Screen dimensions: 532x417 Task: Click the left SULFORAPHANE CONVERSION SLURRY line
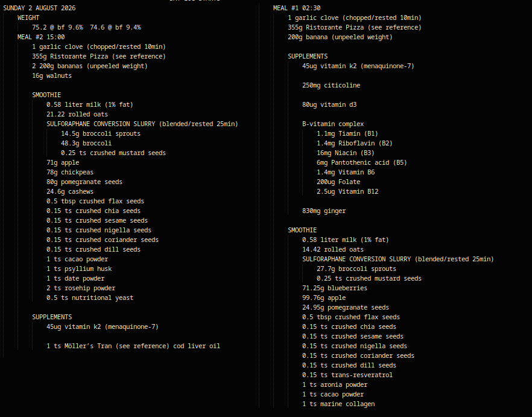(142, 124)
